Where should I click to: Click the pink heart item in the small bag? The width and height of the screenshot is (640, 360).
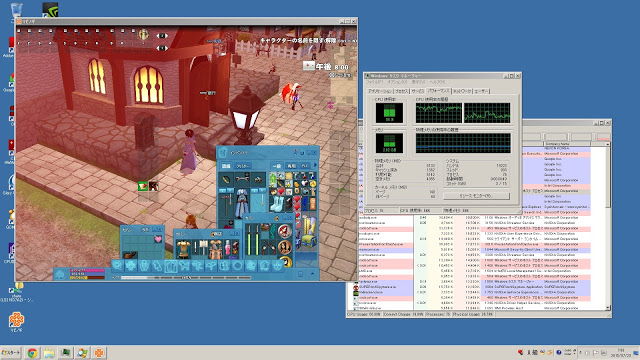coord(158,240)
